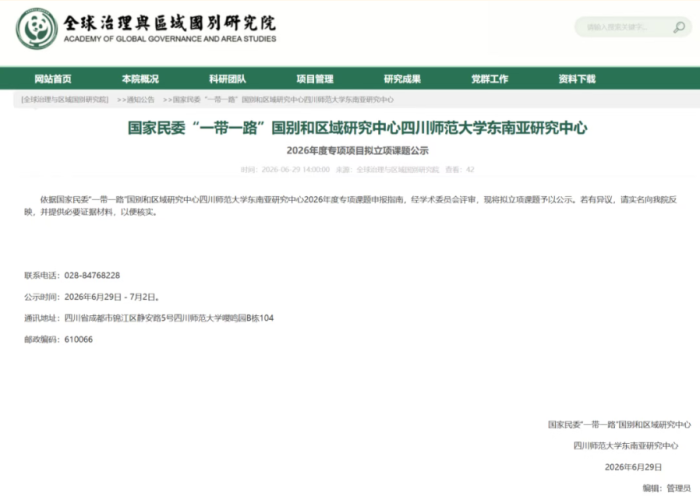This screenshot has height=496, width=700.
Task: Click the view count 查看: 42
Action: tap(460, 170)
